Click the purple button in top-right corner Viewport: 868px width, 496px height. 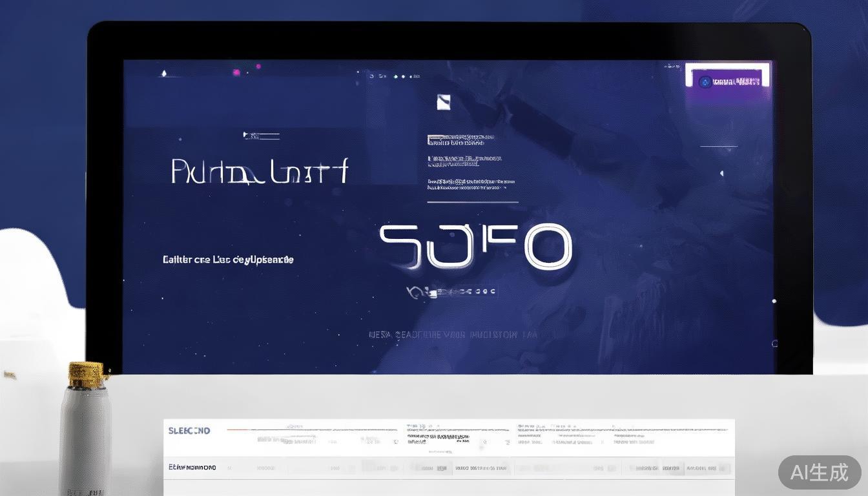(x=728, y=81)
